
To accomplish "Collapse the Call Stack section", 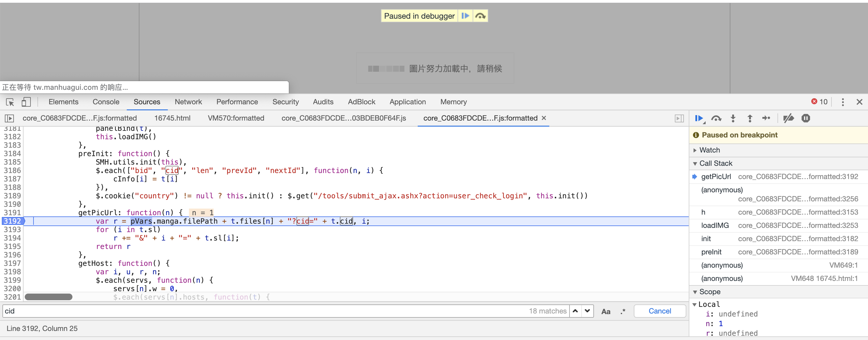I will 716,164.
